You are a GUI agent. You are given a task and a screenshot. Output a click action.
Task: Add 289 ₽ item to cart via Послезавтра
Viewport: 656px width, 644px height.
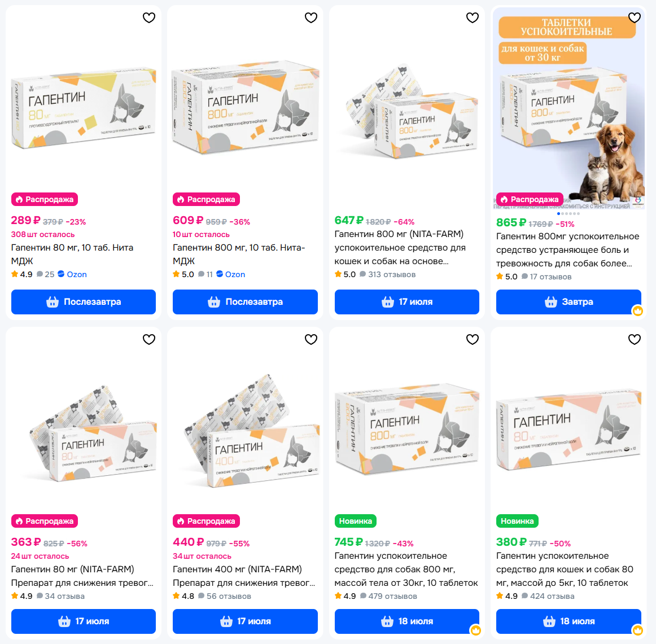(83, 302)
